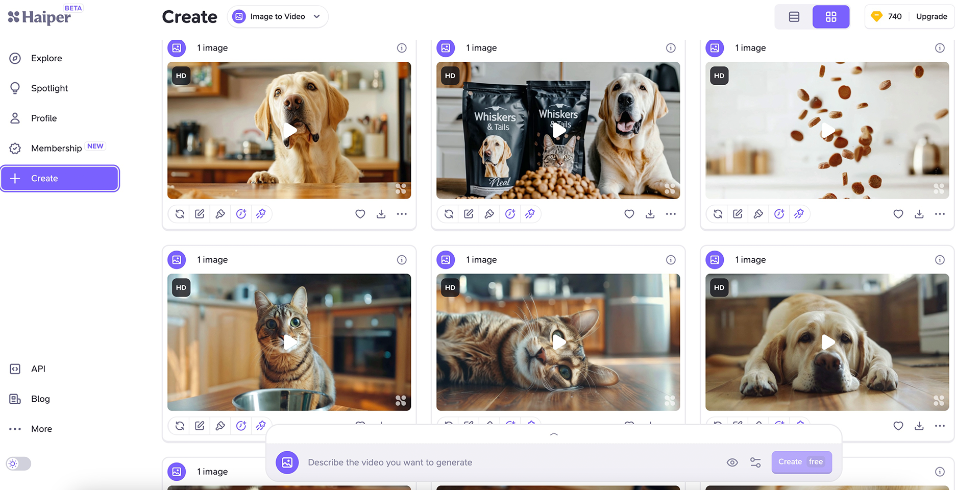980x490 pixels.
Task: Open generation settings sliders icon in prompt bar
Action: click(755, 462)
